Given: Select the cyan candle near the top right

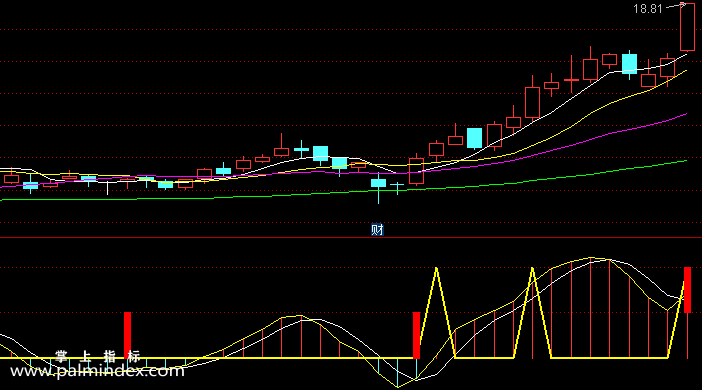Looking at the screenshot, I should 629,64.
